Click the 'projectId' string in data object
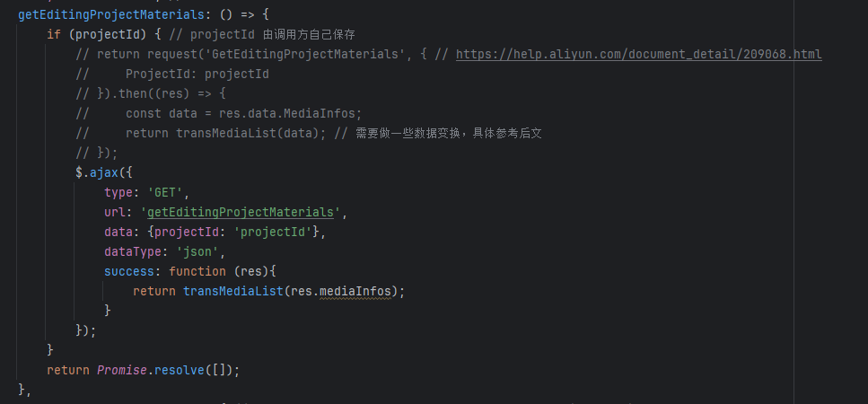 pos(273,232)
